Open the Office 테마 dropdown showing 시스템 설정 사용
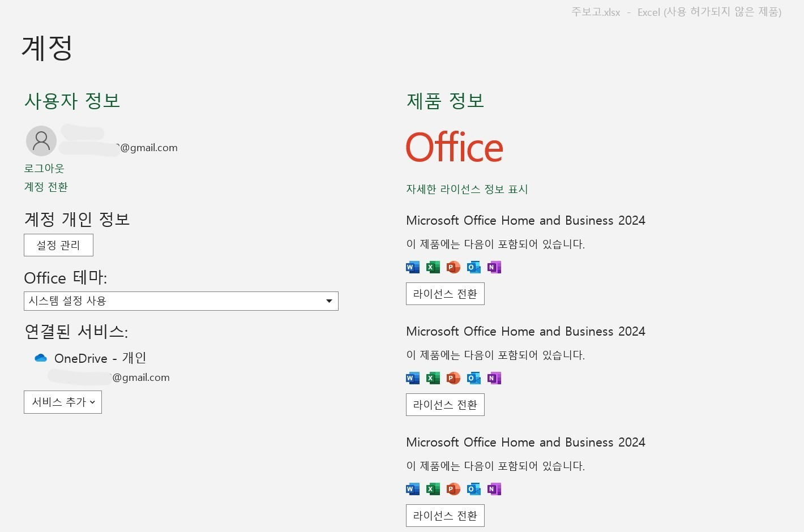This screenshot has width=804, height=532. click(181, 301)
